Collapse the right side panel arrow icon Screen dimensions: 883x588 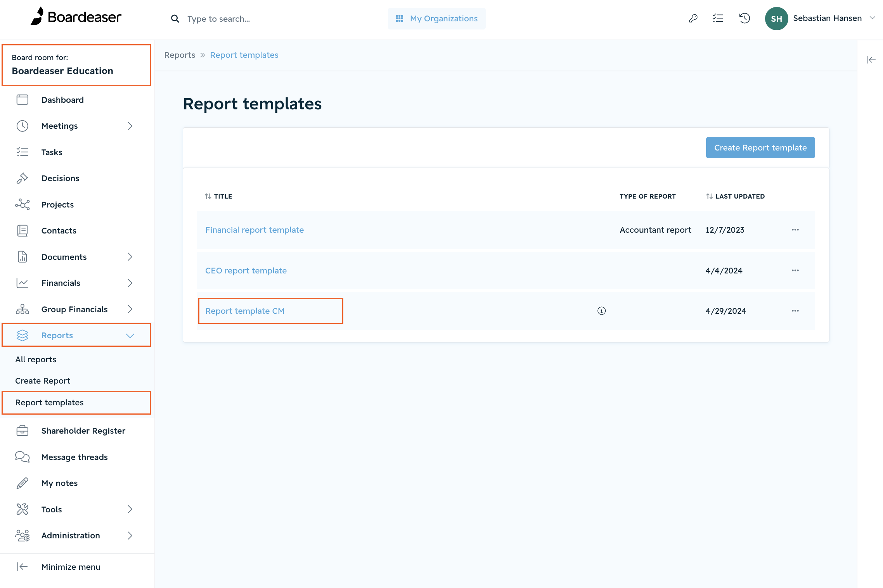coord(871,60)
